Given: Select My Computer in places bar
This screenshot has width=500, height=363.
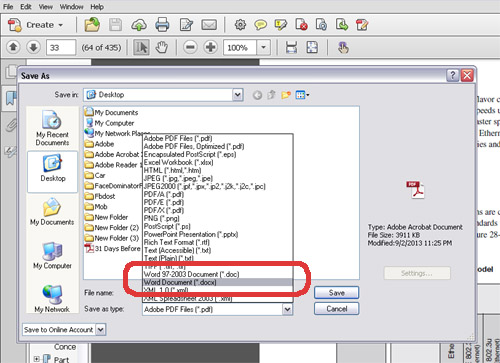Looking at the screenshot, I should coord(52,256).
